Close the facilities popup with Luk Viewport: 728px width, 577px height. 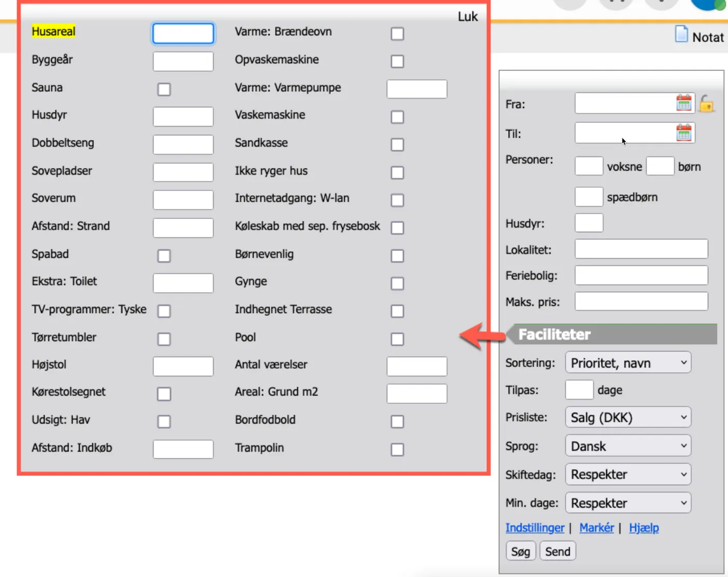pyautogui.click(x=467, y=17)
